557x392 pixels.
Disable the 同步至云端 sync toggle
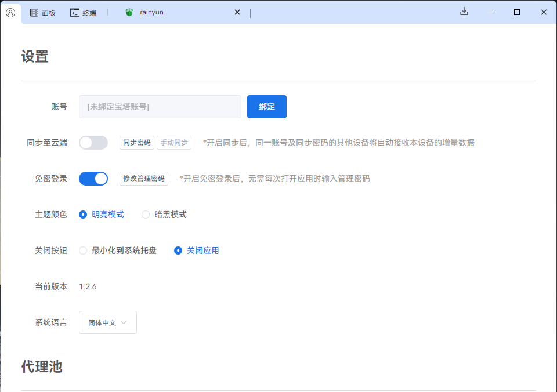coord(93,142)
